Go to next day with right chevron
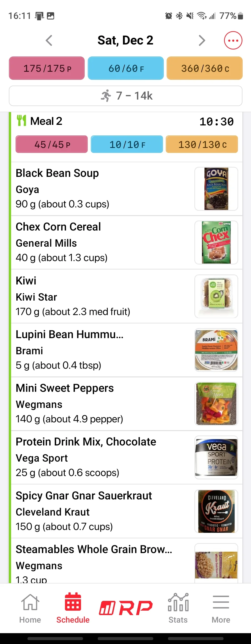Screen dimensions: 251x644 click(202, 40)
